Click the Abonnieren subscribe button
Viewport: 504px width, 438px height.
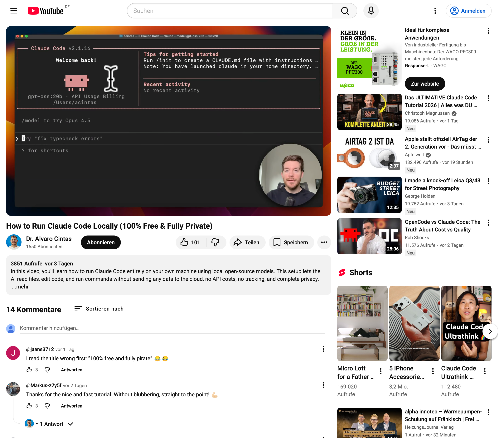(101, 242)
